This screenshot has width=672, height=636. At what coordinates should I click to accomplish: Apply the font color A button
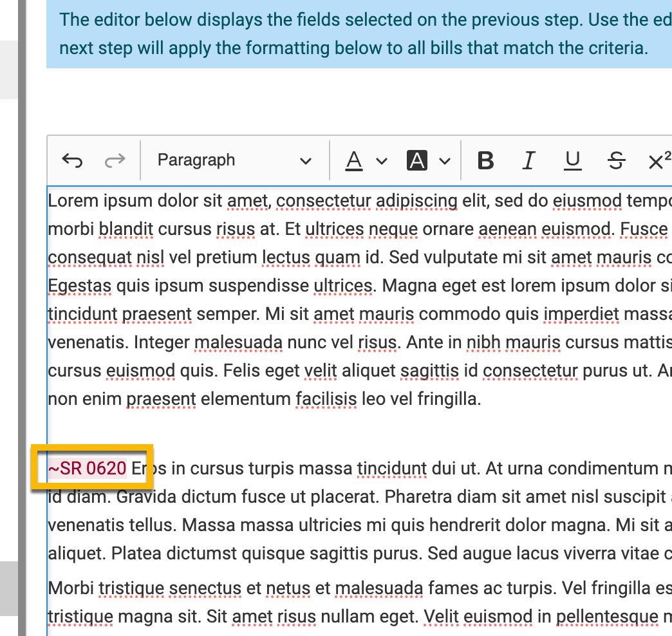click(x=354, y=161)
